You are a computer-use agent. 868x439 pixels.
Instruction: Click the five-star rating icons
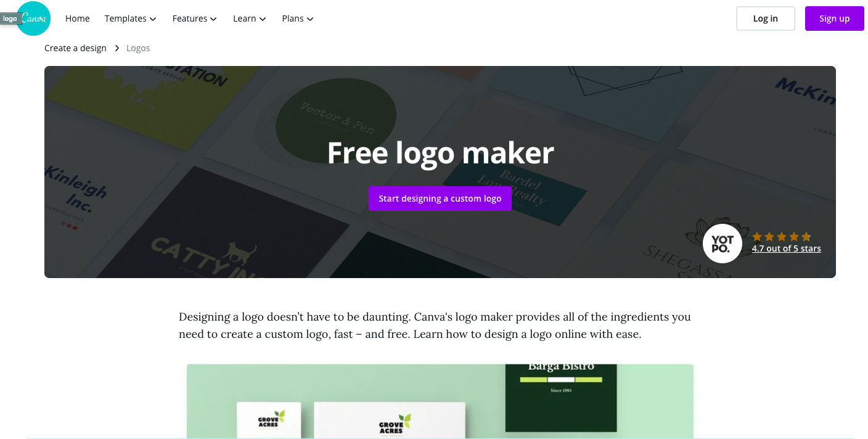(782, 237)
